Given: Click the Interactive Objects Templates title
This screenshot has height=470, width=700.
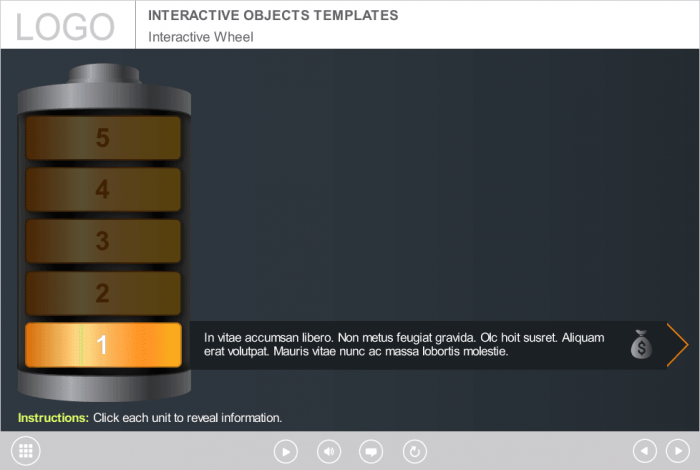Looking at the screenshot, I should click(x=273, y=15).
